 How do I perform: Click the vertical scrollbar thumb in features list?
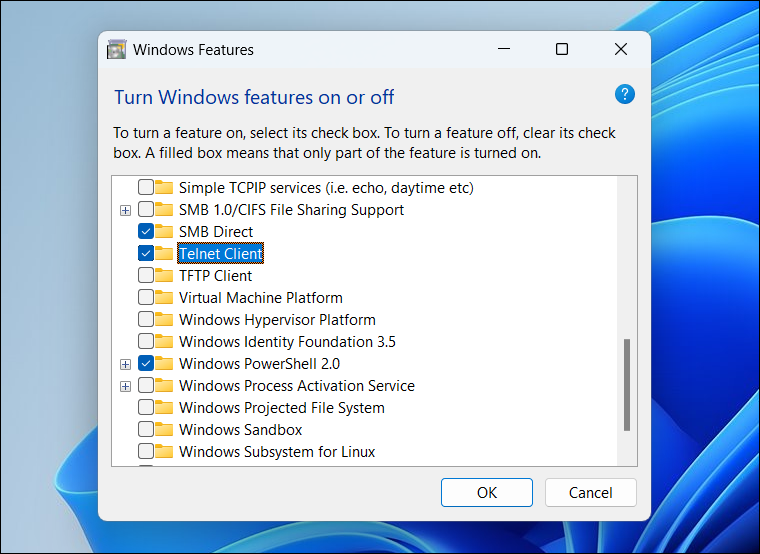click(x=627, y=385)
